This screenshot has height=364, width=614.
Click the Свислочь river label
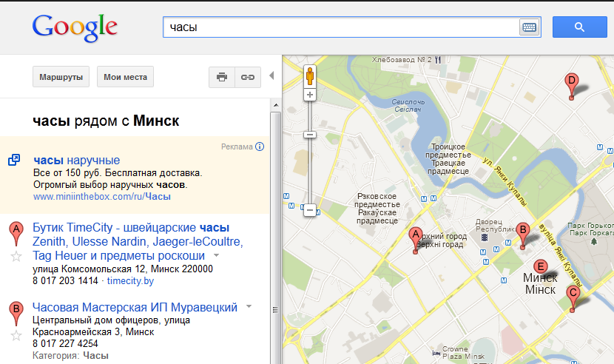(x=408, y=105)
